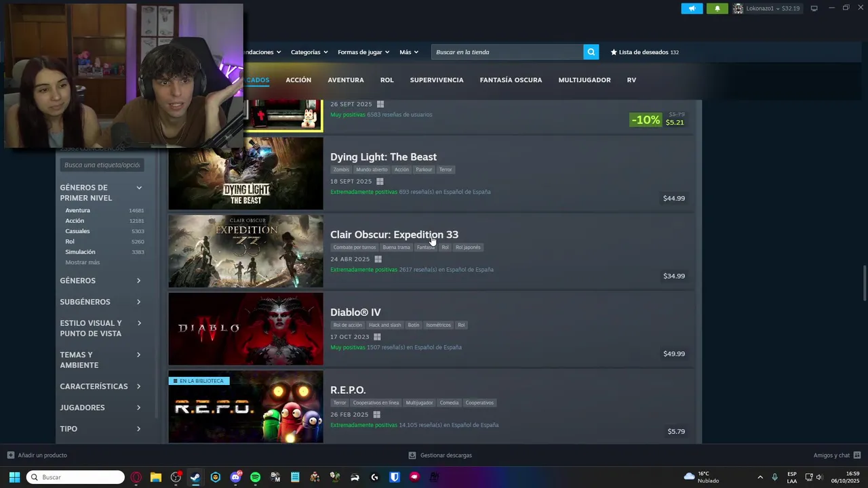Click the microphone tray icon
Screen dimensions: 868x488
click(774, 477)
